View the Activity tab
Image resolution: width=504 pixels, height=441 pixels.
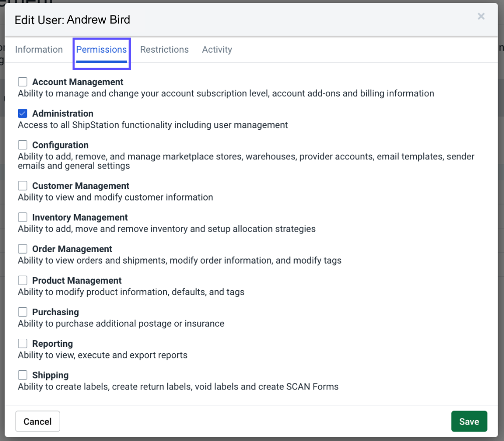[217, 49]
